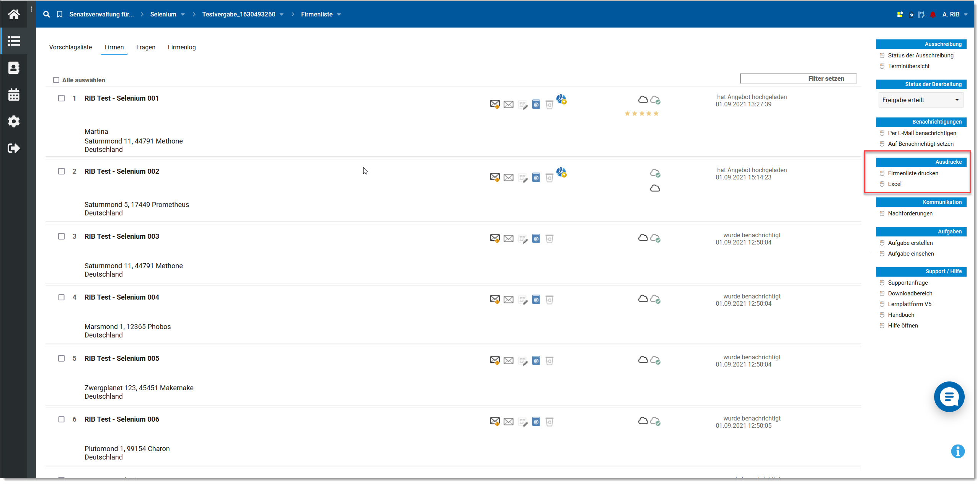Select checkbox for RIB Test - Selenium 006
Viewport: 980px width, 484px height.
61,419
